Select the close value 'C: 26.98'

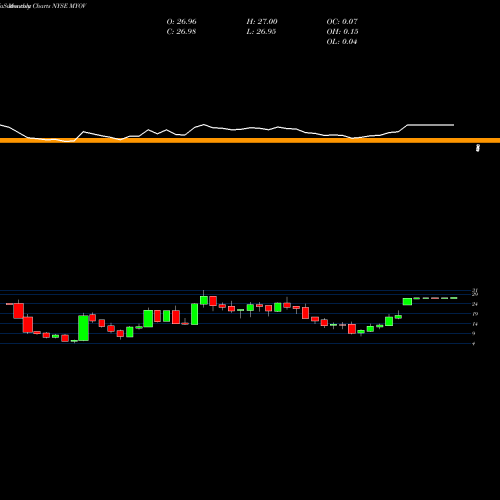[181, 31]
